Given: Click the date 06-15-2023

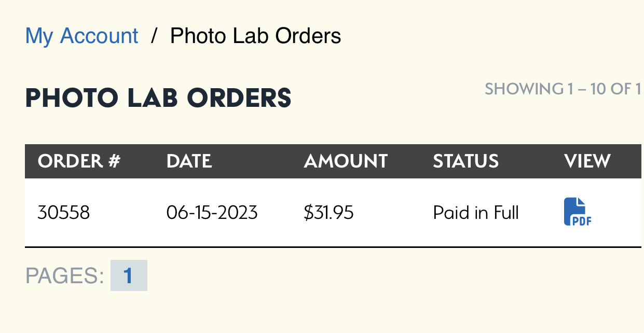Looking at the screenshot, I should coord(212,213).
